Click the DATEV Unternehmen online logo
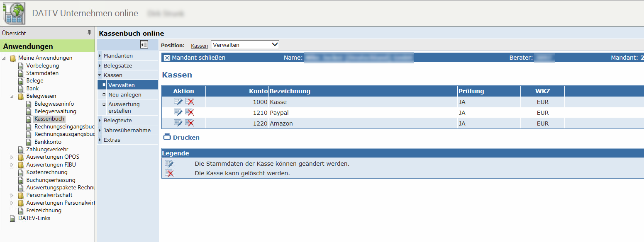This screenshot has height=242, width=644. coord(14,13)
